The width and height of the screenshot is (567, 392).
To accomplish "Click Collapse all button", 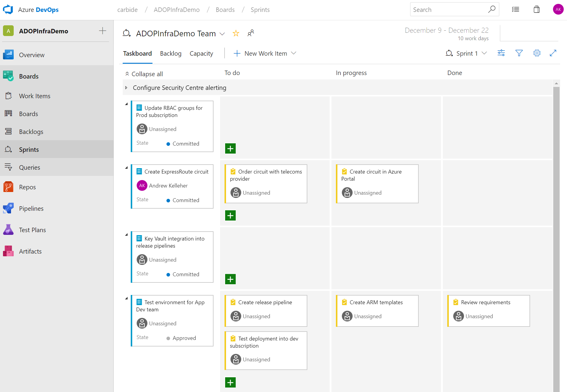I will [x=144, y=74].
